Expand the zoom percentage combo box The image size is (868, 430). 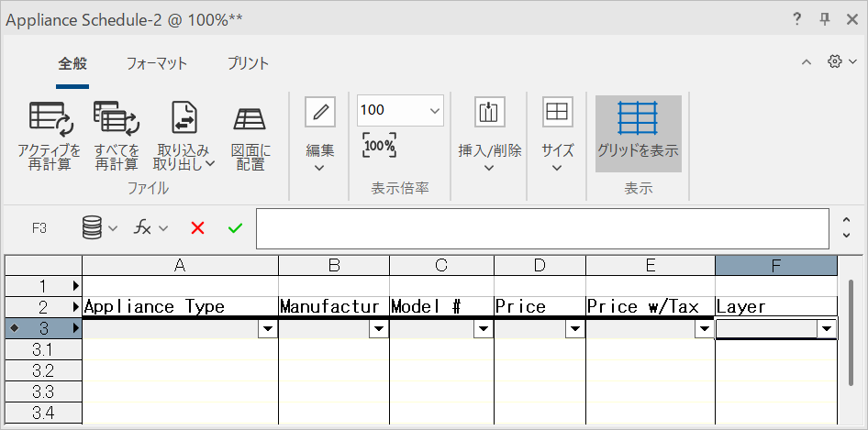point(434,110)
